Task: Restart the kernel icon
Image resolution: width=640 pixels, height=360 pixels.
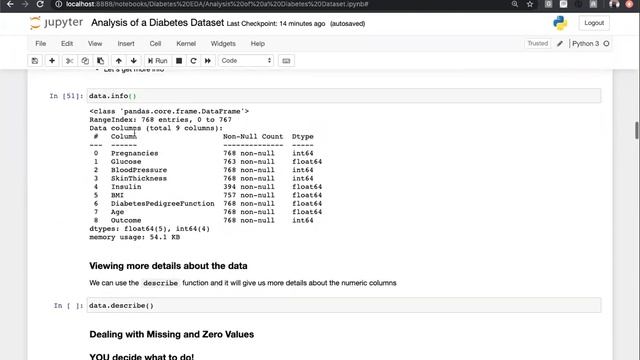Action: point(193,61)
